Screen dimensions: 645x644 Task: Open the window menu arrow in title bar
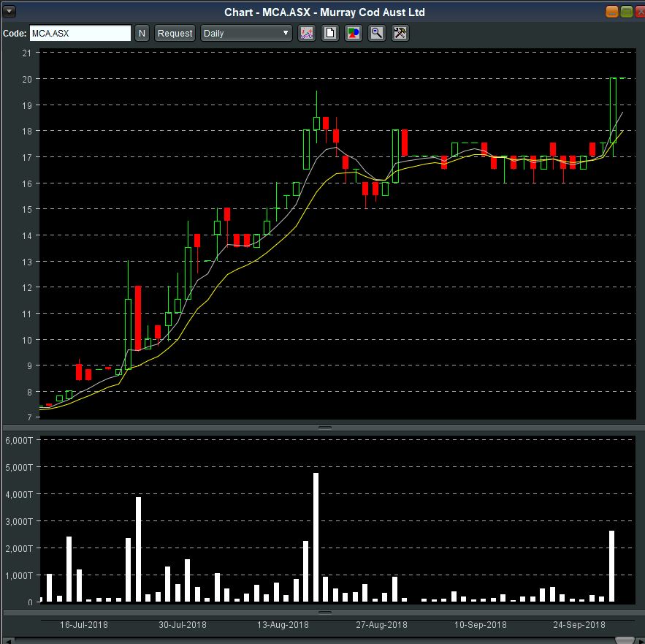(x=9, y=11)
